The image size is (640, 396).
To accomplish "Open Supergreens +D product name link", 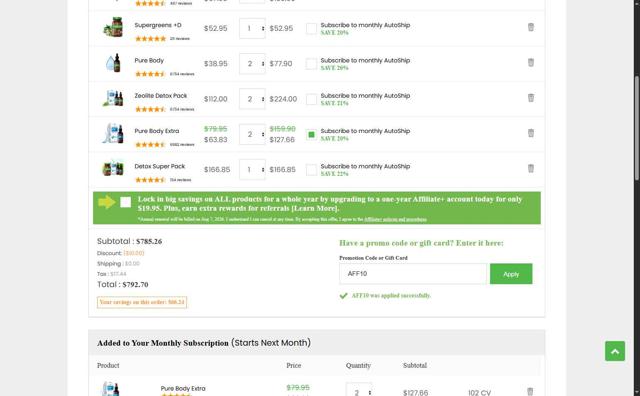I will (x=158, y=25).
